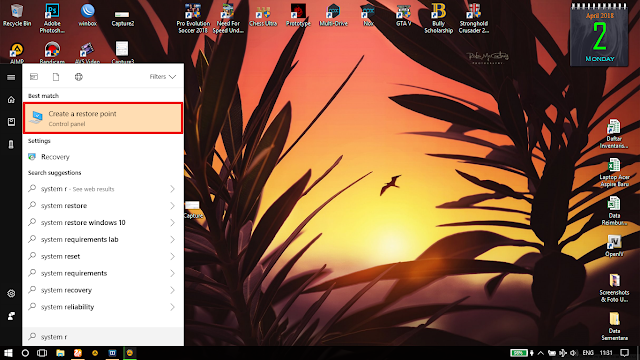
Task: Open search Settings gear icon
Action: point(11,293)
